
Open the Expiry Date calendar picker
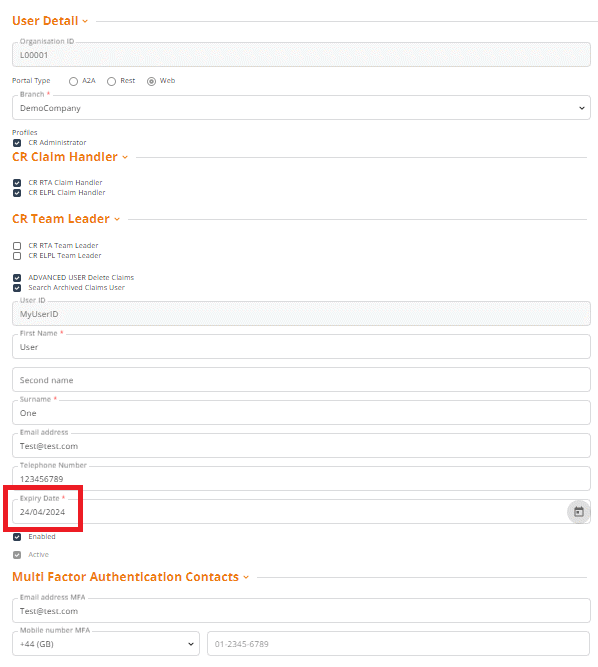coord(578,512)
